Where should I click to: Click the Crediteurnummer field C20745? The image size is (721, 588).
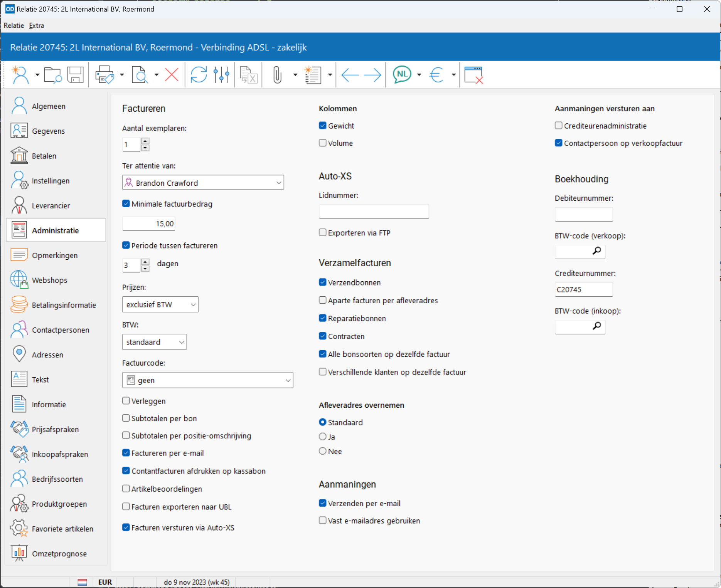click(x=584, y=289)
